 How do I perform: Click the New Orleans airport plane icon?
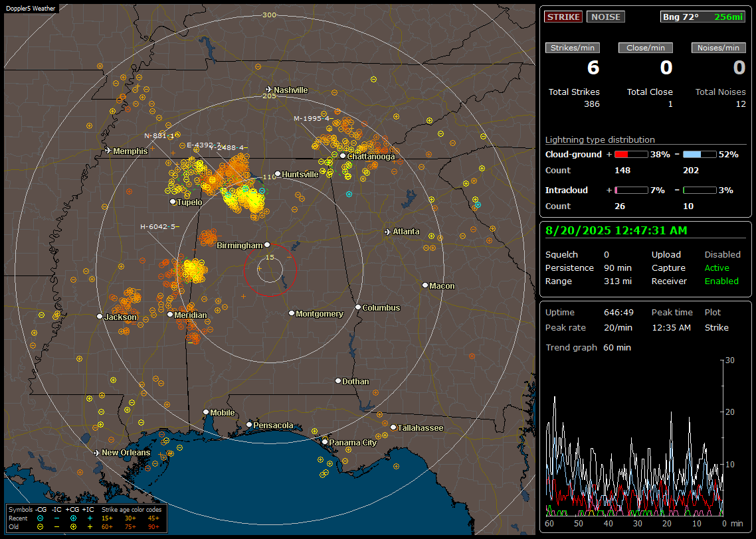tap(97, 453)
